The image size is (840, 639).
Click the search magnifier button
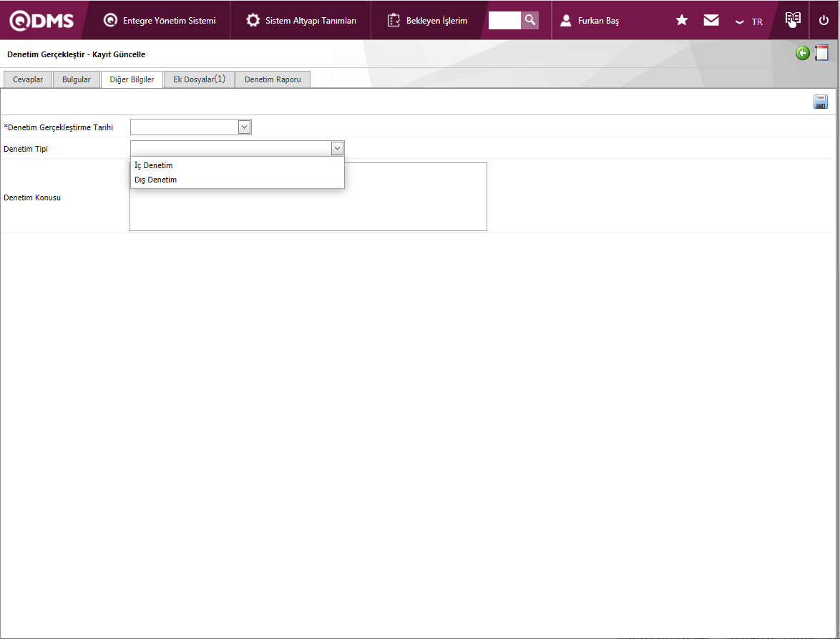529,20
